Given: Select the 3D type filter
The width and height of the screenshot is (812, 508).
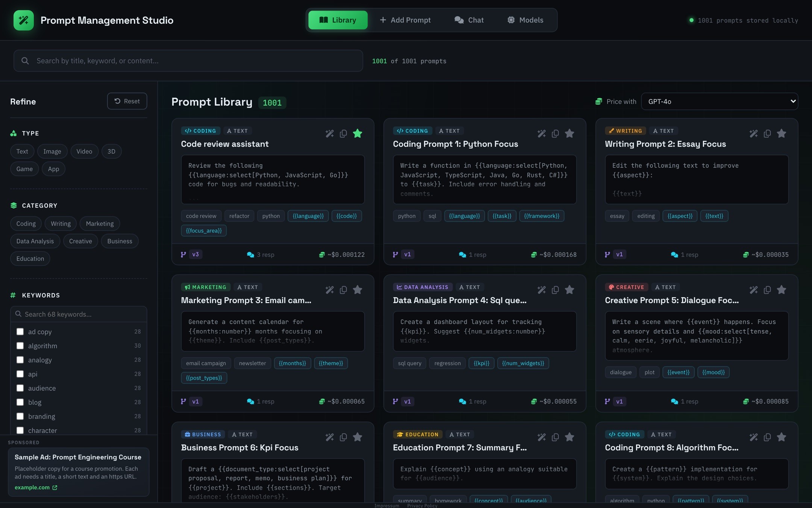Looking at the screenshot, I should [111, 151].
